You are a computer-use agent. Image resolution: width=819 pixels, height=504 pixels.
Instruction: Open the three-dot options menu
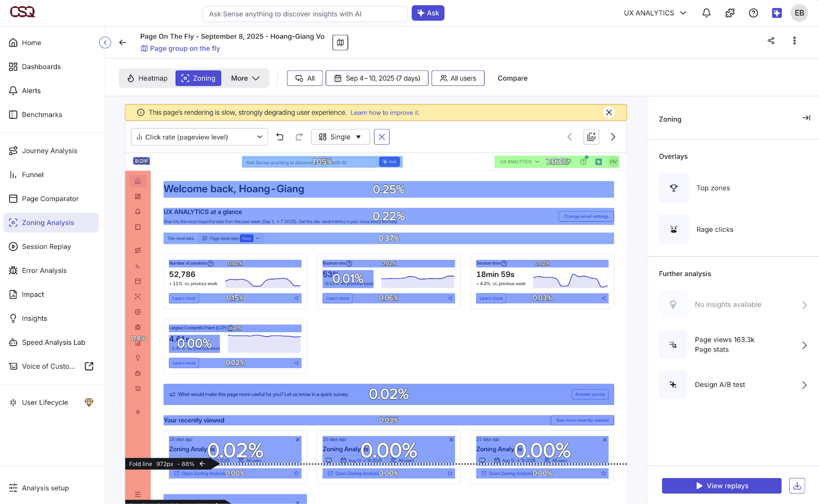coord(794,40)
